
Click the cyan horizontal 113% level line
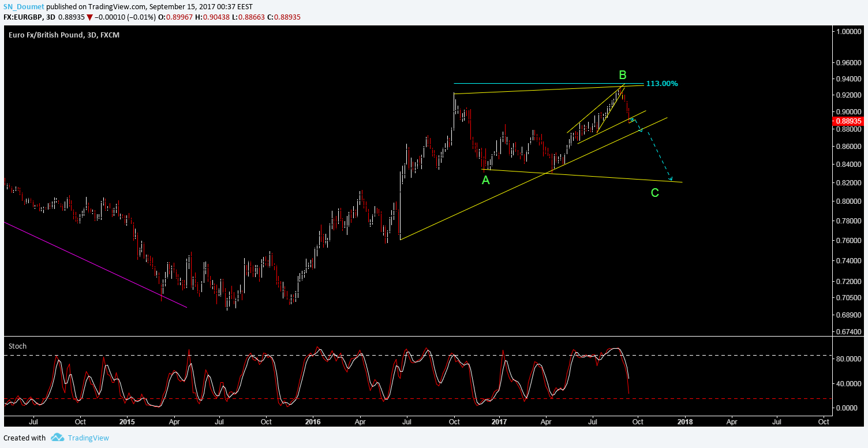(548, 84)
